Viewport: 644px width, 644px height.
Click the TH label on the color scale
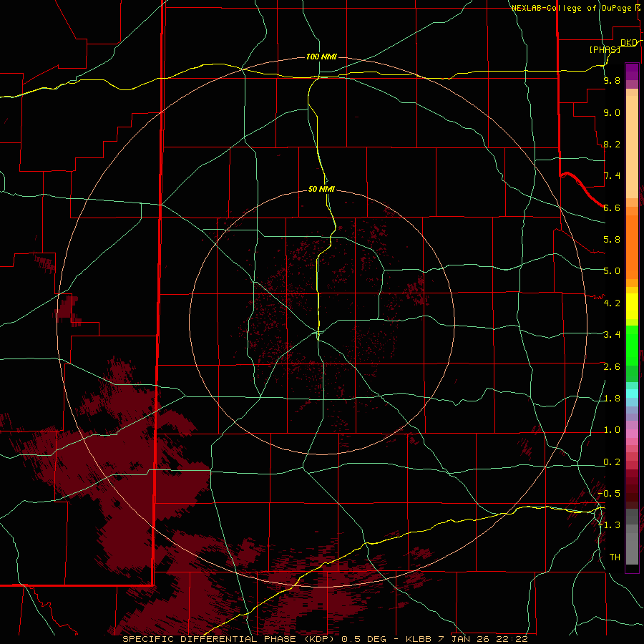pyautogui.click(x=615, y=557)
